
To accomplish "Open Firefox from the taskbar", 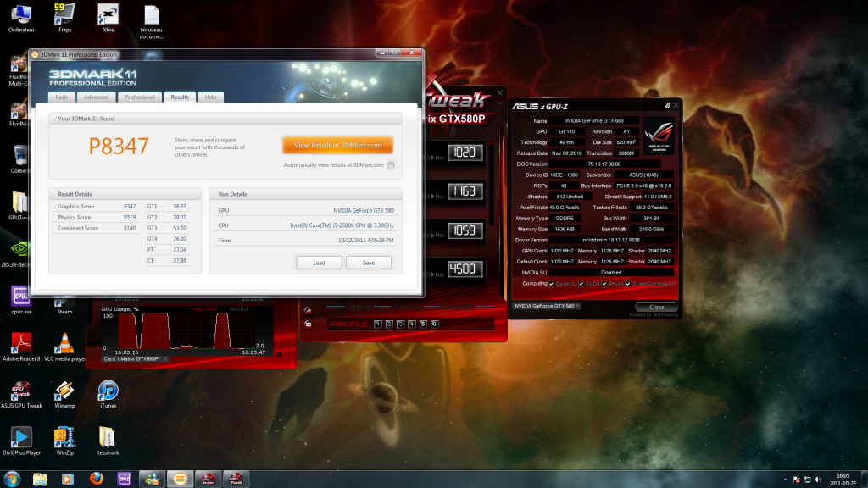I will [97, 480].
